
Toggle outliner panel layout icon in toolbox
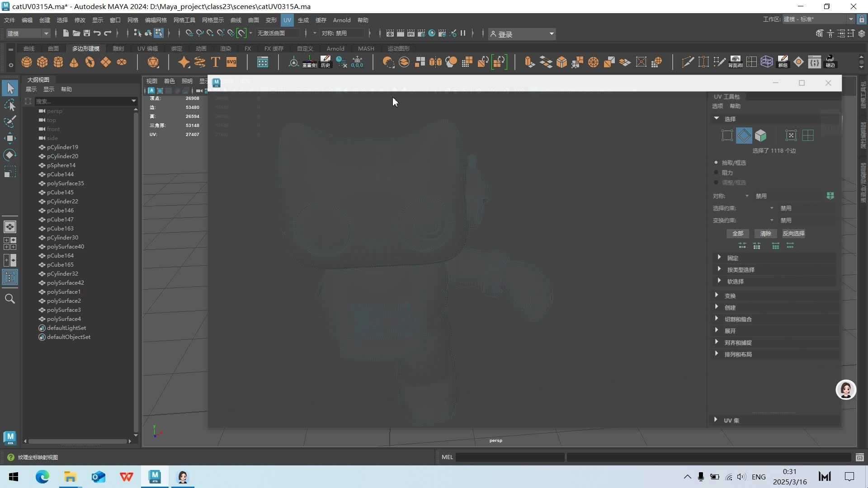point(10,277)
